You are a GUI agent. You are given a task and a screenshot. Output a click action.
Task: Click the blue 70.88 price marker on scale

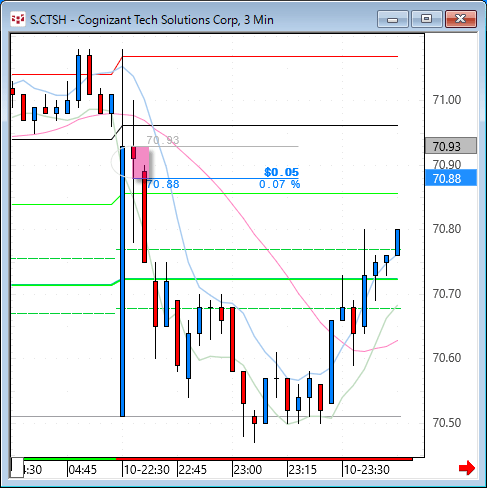click(x=451, y=178)
